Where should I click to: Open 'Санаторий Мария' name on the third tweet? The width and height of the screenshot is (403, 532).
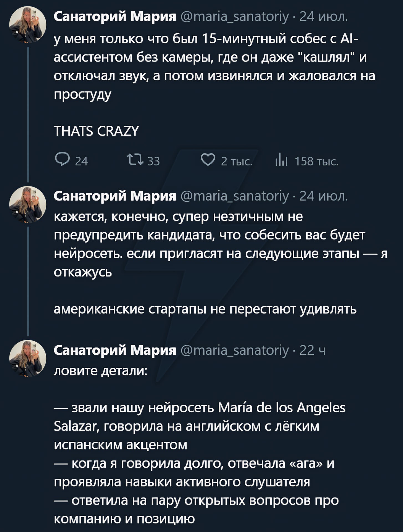click(x=115, y=351)
